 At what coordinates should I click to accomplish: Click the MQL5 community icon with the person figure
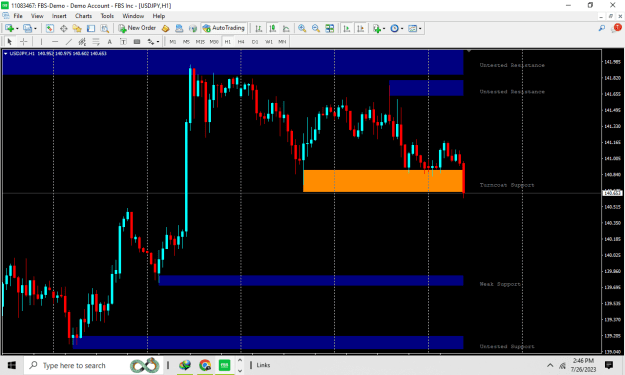(x=179, y=28)
